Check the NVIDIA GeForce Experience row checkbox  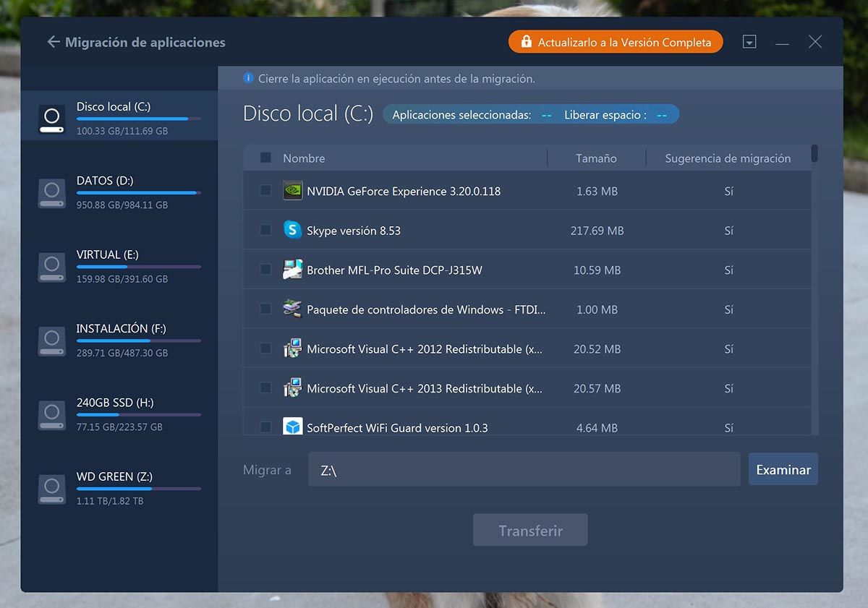coord(265,191)
